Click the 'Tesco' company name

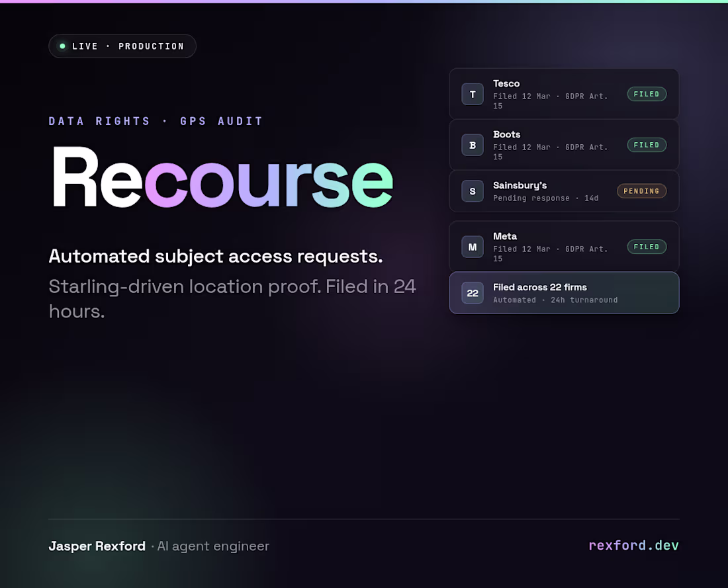coord(506,83)
